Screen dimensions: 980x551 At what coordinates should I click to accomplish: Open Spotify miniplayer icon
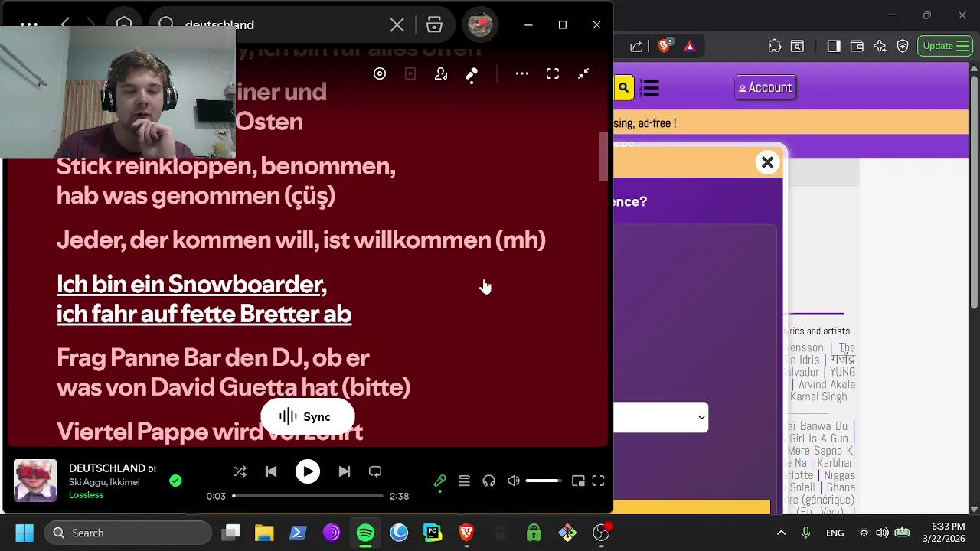[x=578, y=481]
